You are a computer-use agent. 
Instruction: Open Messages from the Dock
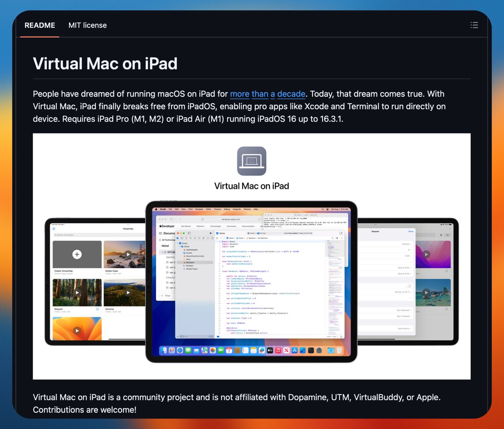point(188,350)
